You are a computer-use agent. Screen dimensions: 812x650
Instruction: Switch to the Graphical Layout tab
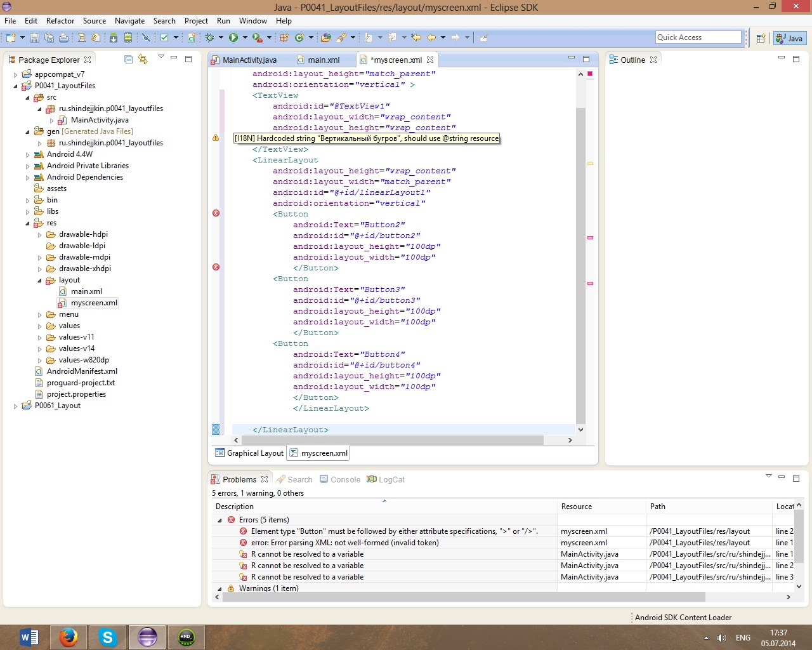249,453
